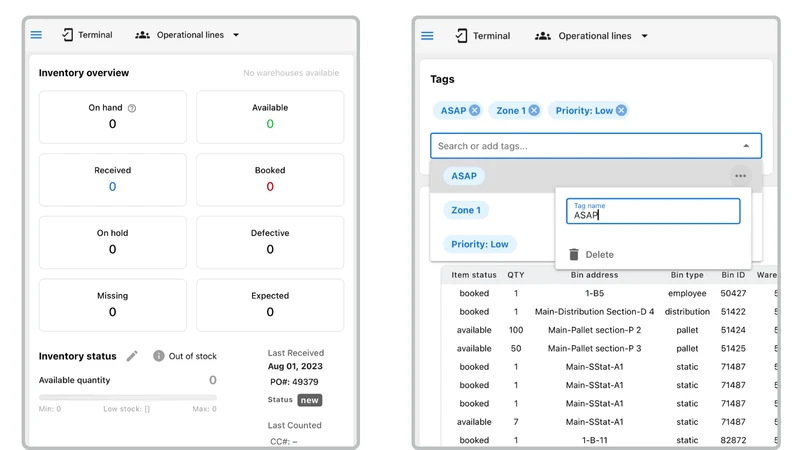Click the On hold card
The height and width of the screenshot is (450, 800).
[x=113, y=242]
